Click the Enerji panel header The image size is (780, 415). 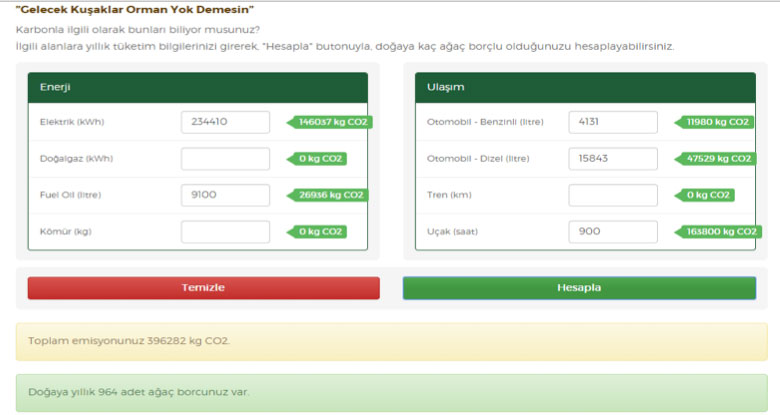coord(197,87)
